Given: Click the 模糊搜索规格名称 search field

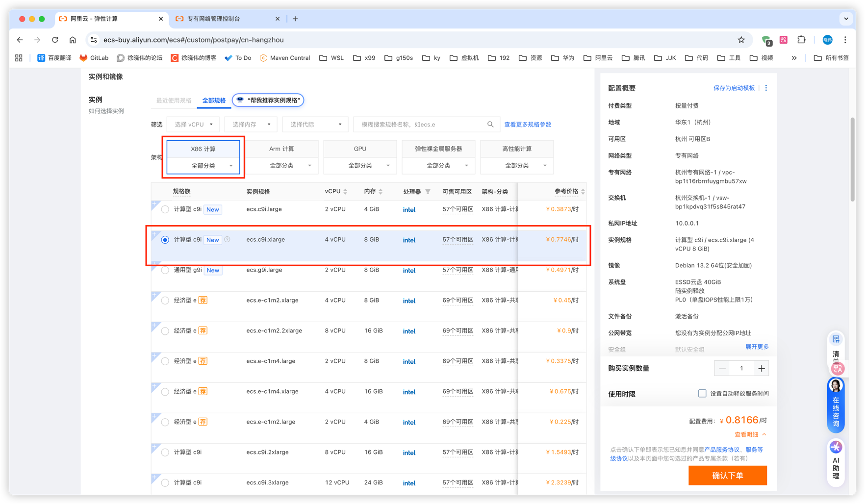Looking at the screenshot, I should (422, 125).
